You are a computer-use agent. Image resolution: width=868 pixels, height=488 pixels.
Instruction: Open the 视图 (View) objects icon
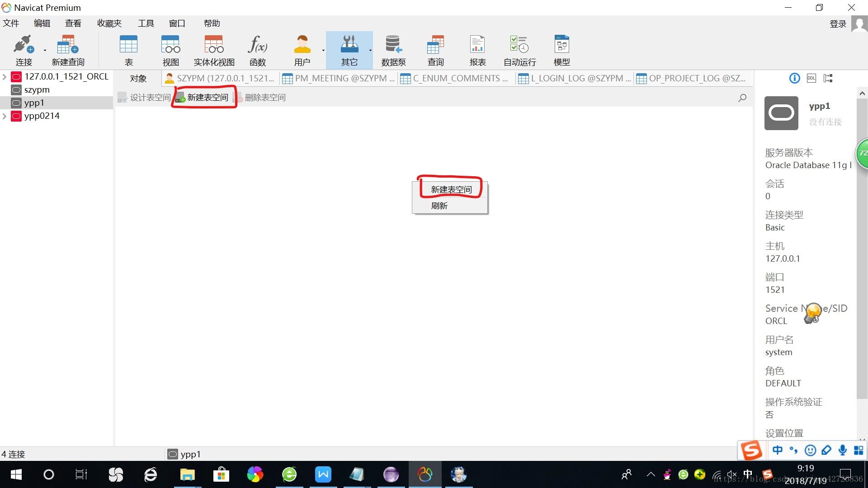pos(170,50)
